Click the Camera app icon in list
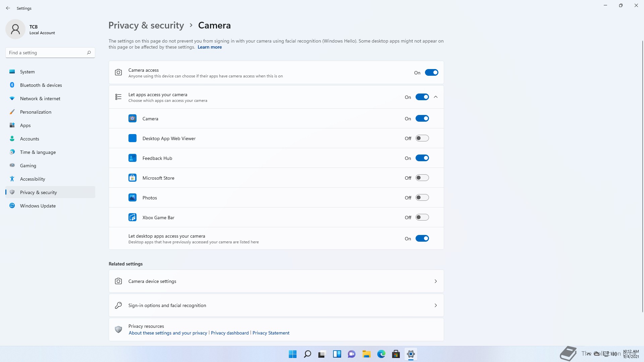This screenshot has height=362, width=644. (132, 118)
